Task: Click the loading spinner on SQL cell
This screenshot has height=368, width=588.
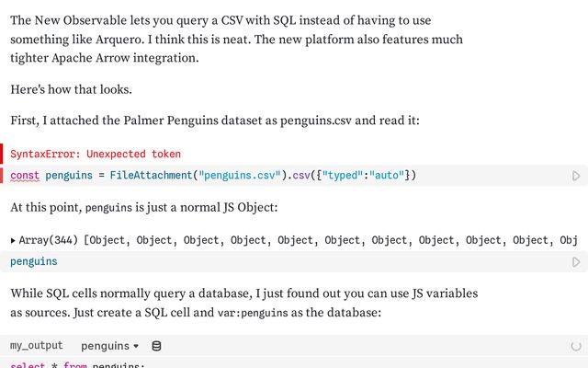Action: coord(576,346)
